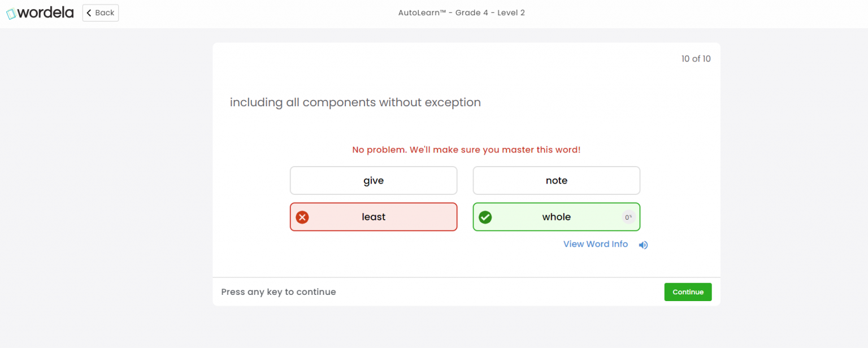The height and width of the screenshot is (348, 868).
Task: Open the View Word Info link
Action: click(596, 244)
